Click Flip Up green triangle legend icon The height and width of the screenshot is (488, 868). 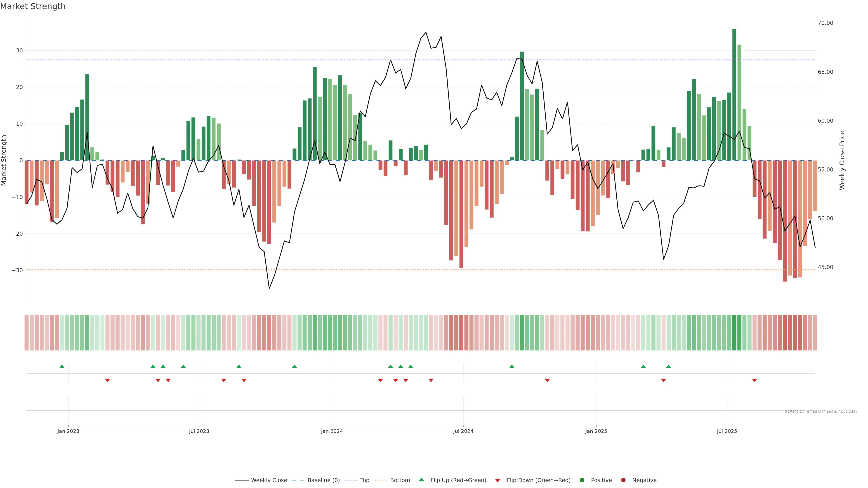click(421, 480)
